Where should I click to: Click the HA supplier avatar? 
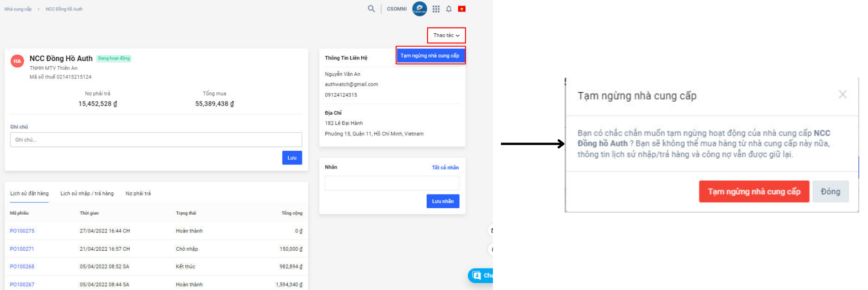point(17,61)
